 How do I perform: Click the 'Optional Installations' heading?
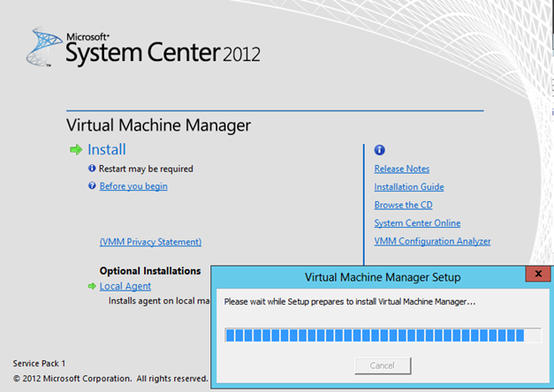(150, 271)
